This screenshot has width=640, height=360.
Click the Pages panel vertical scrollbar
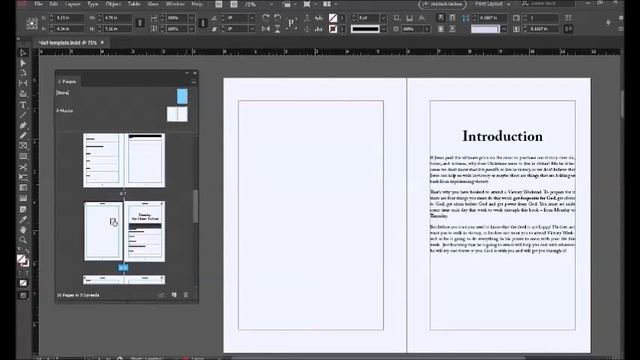tap(195, 206)
